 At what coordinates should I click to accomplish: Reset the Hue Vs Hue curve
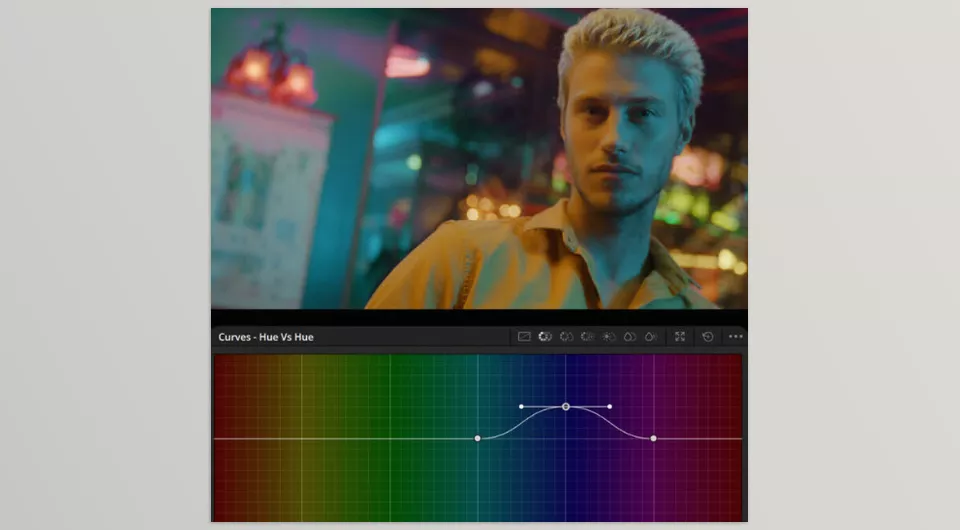pyautogui.click(x=708, y=337)
